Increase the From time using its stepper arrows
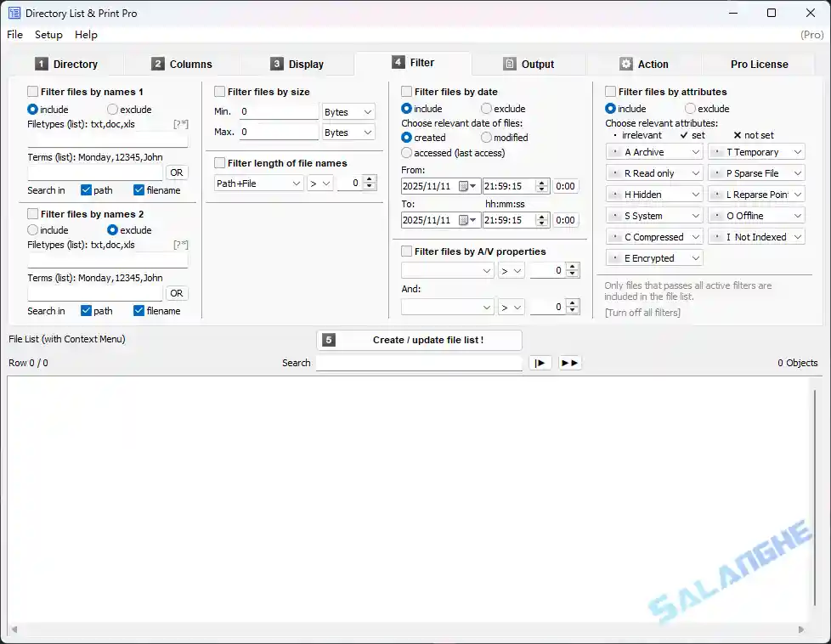This screenshot has height=644, width=831. [x=541, y=182]
